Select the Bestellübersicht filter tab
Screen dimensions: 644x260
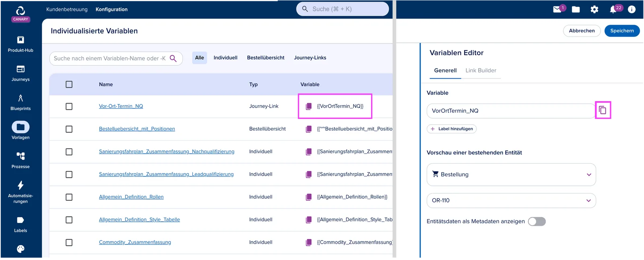pos(266,58)
